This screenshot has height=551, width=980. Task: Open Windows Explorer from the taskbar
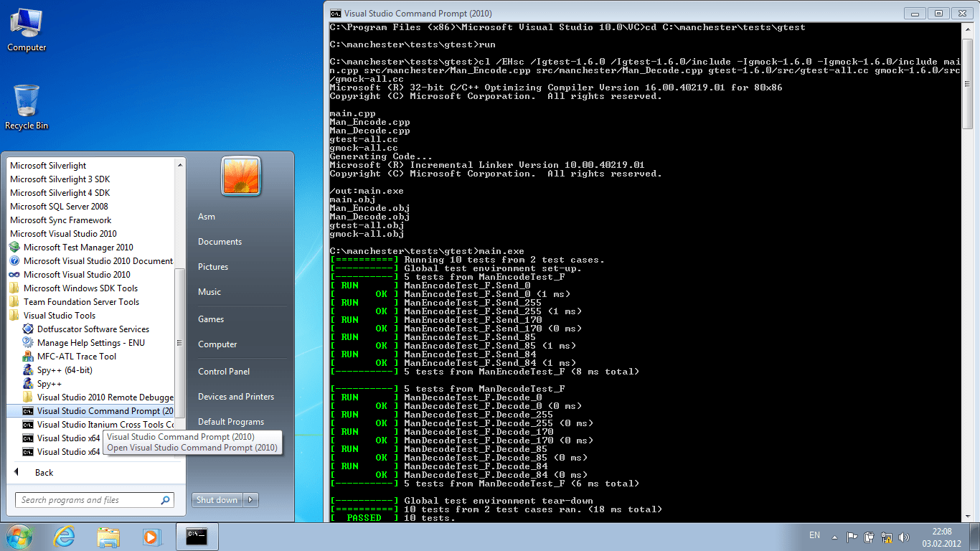click(108, 537)
